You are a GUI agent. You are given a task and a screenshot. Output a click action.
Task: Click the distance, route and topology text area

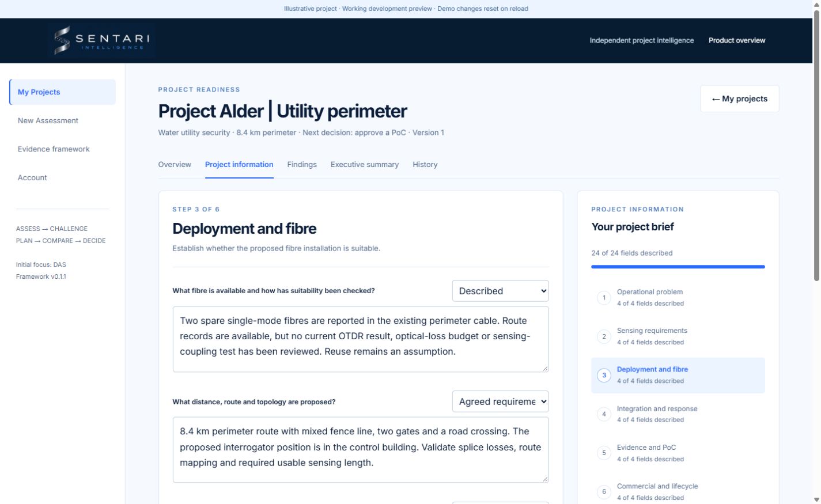click(361, 450)
